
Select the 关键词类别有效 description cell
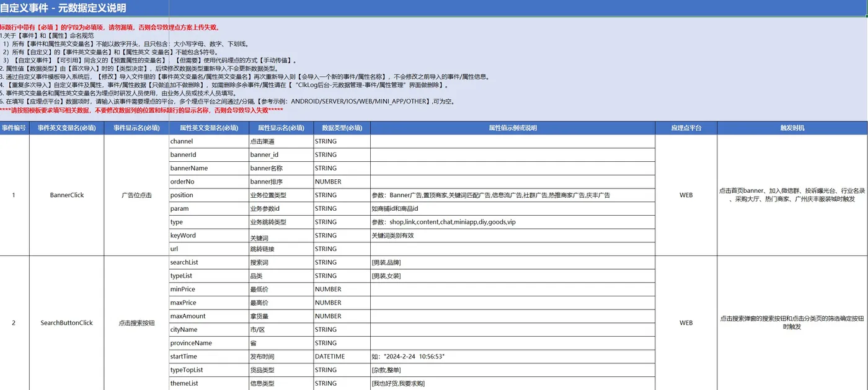click(513, 236)
